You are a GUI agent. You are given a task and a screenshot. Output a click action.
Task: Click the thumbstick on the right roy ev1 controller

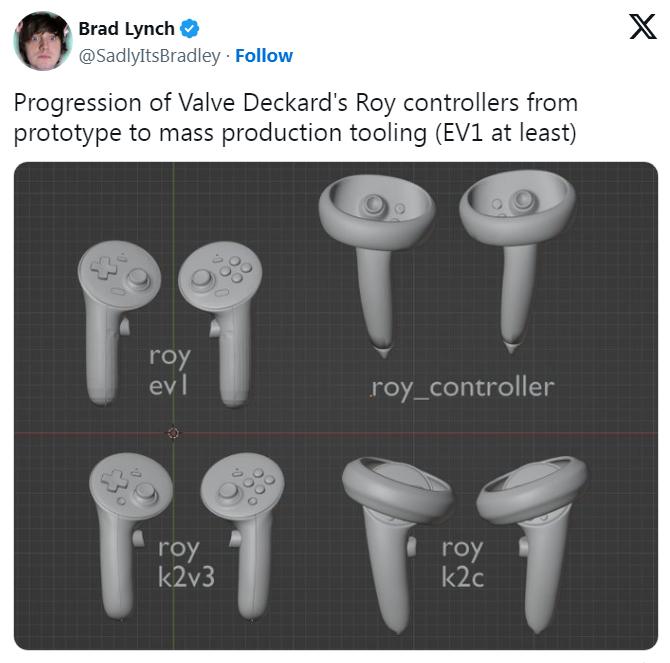202,280
